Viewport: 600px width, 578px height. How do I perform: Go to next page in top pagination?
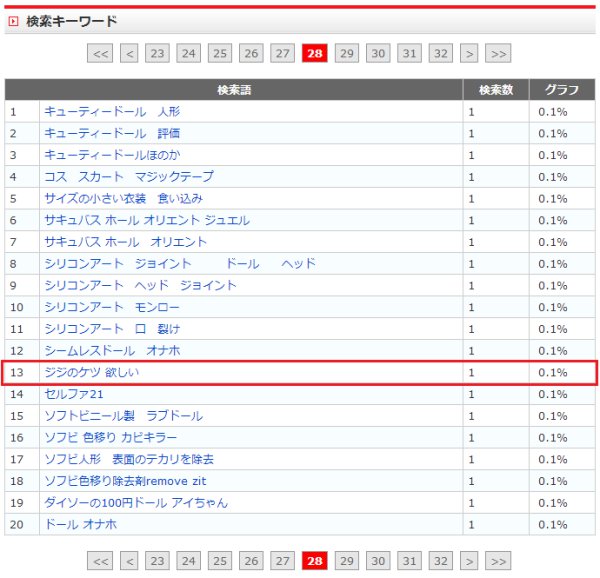tap(469, 53)
